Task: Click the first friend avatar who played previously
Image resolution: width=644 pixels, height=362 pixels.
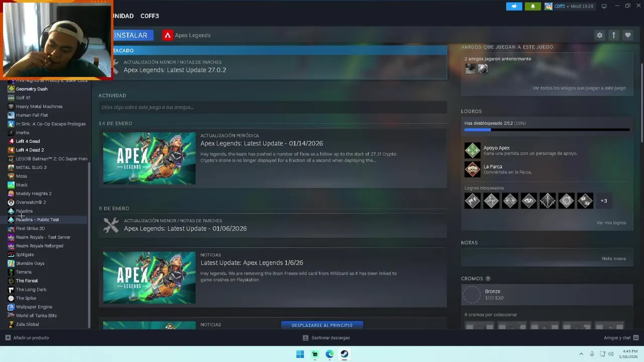Action: (470, 69)
